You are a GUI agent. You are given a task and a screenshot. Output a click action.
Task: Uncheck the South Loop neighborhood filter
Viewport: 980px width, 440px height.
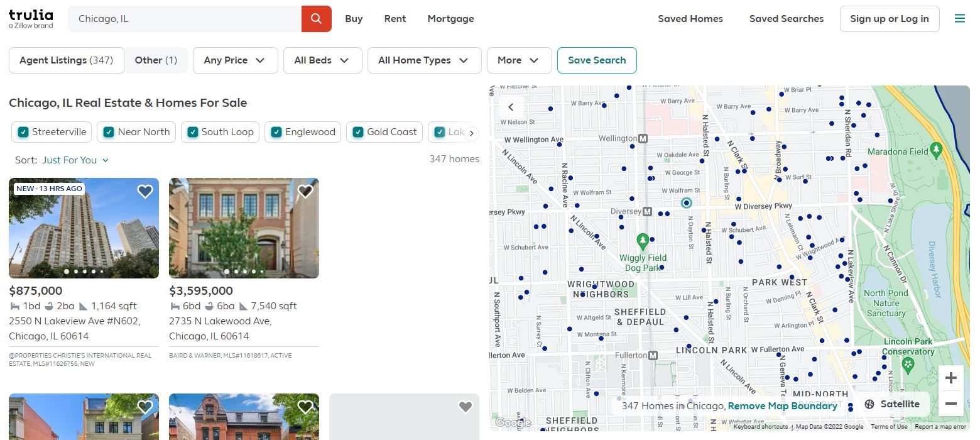pyautogui.click(x=220, y=132)
